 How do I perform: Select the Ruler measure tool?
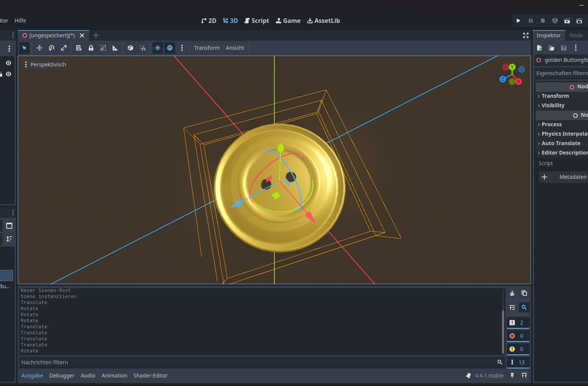point(115,48)
